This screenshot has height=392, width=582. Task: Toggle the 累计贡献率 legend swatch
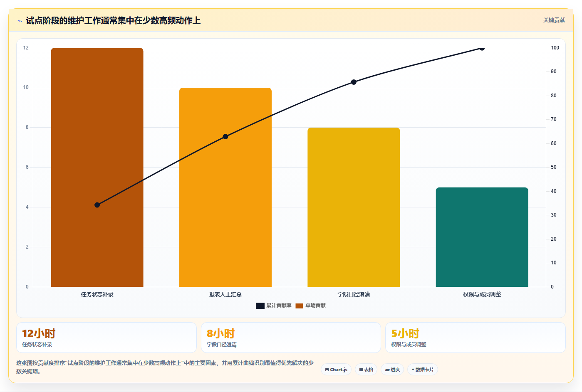pyautogui.click(x=260, y=306)
